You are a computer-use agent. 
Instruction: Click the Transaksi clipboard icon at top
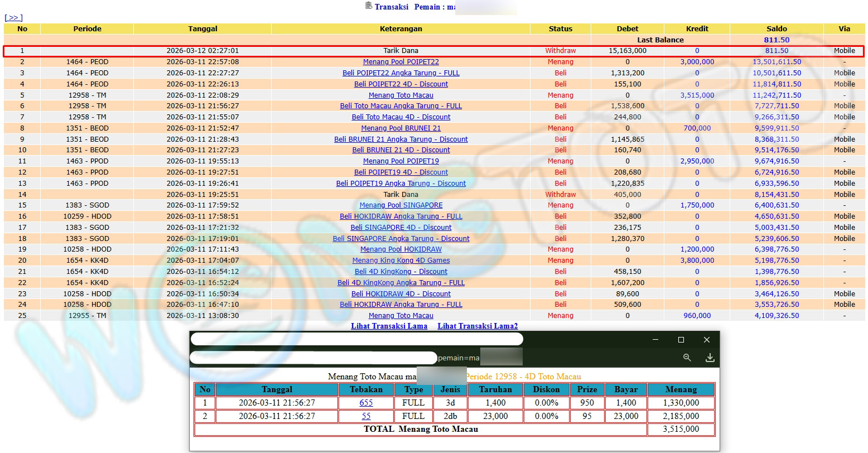(x=368, y=6)
